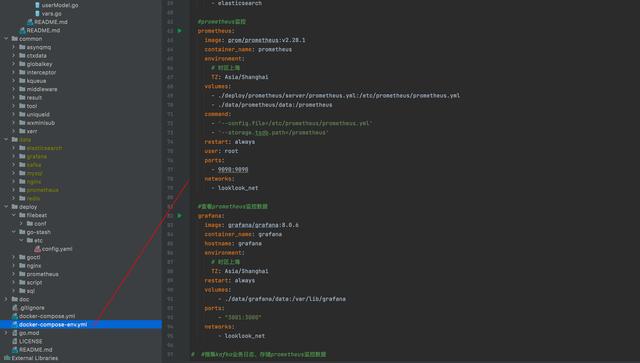Screen dimensions: 640x363
Task: Click the '--storage.tsdb.path=/prometheus' command line
Action: 270,133
